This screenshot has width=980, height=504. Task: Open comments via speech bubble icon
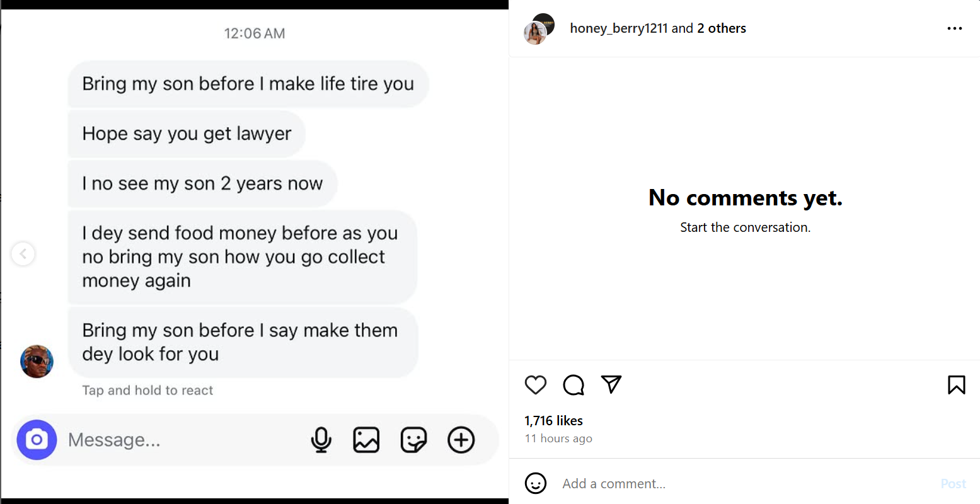tap(574, 385)
